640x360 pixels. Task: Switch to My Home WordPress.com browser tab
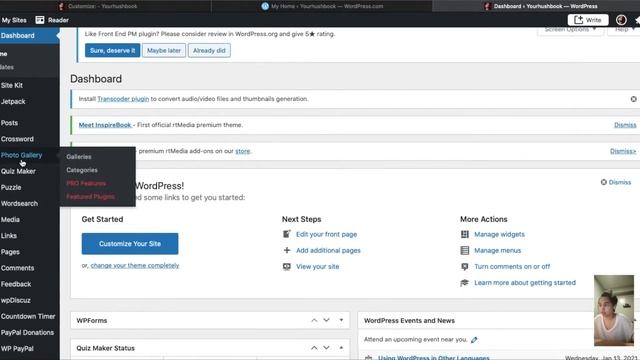[x=322, y=6]
